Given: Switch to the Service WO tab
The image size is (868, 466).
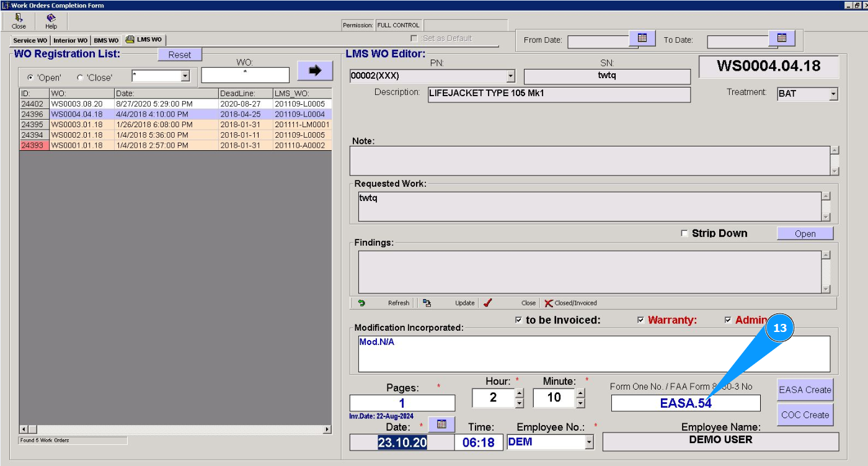Looking at the screenshot, I should 30,40.
